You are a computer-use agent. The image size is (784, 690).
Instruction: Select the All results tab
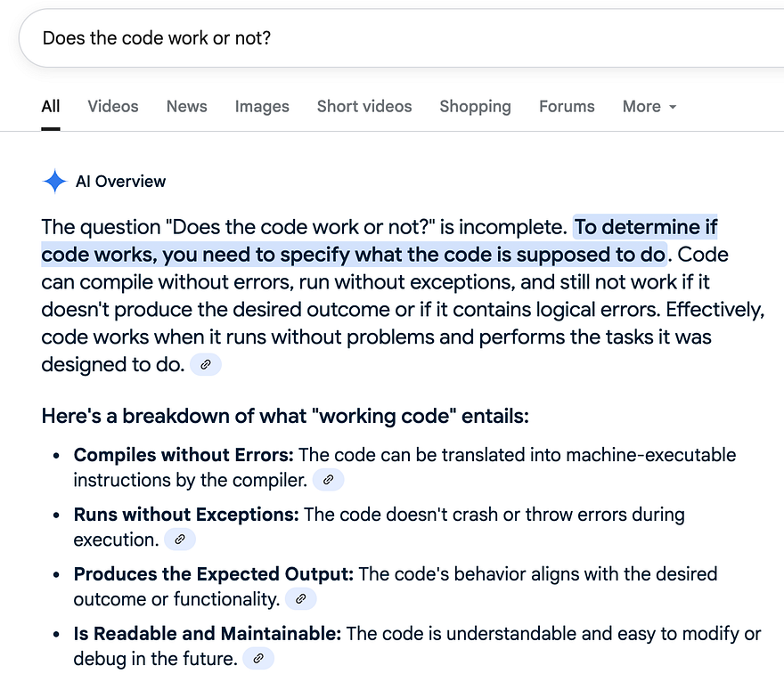[51, 107]
